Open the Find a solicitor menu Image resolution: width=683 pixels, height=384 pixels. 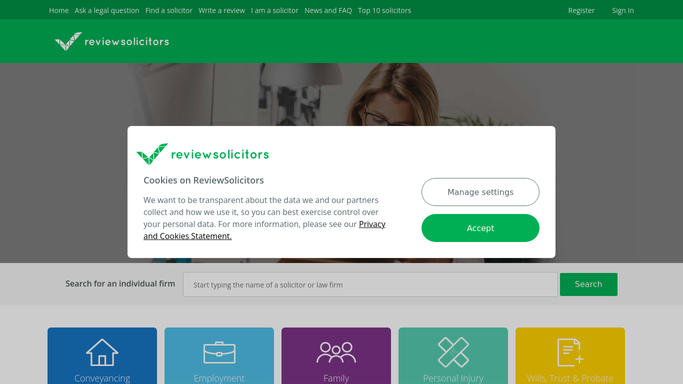tap(169, 10)
